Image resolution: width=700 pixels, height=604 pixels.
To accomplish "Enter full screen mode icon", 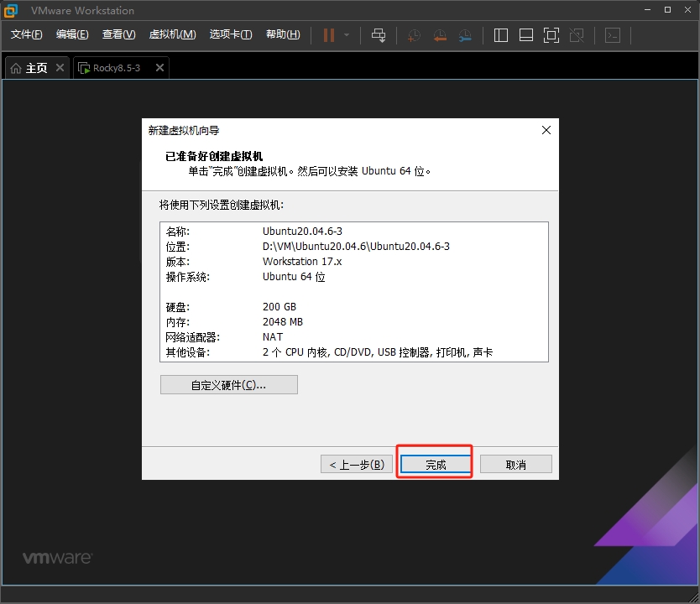I will point(551,35).
